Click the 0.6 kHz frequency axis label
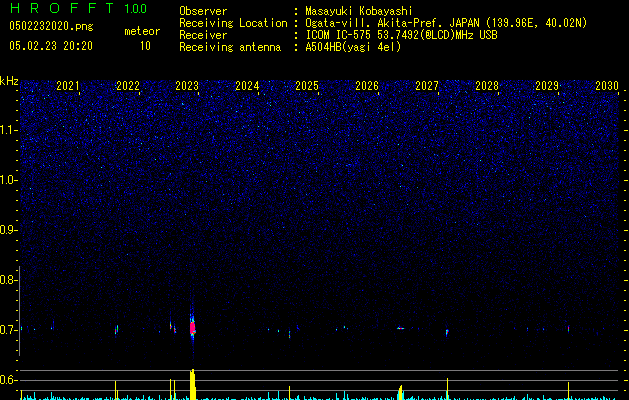The height and width of the screenshot is (400, 629). tap(8, 380)
